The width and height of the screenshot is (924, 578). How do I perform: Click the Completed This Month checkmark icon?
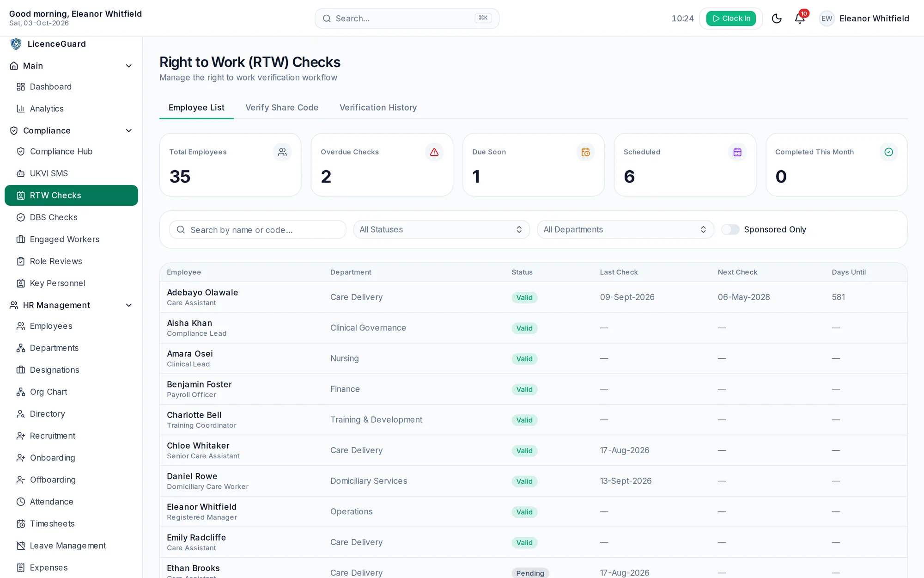coord(888,152)
